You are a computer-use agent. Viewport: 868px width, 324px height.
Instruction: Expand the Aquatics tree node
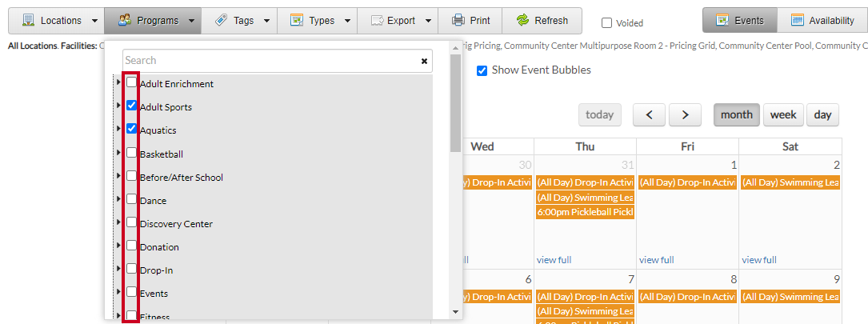point(118,129)
